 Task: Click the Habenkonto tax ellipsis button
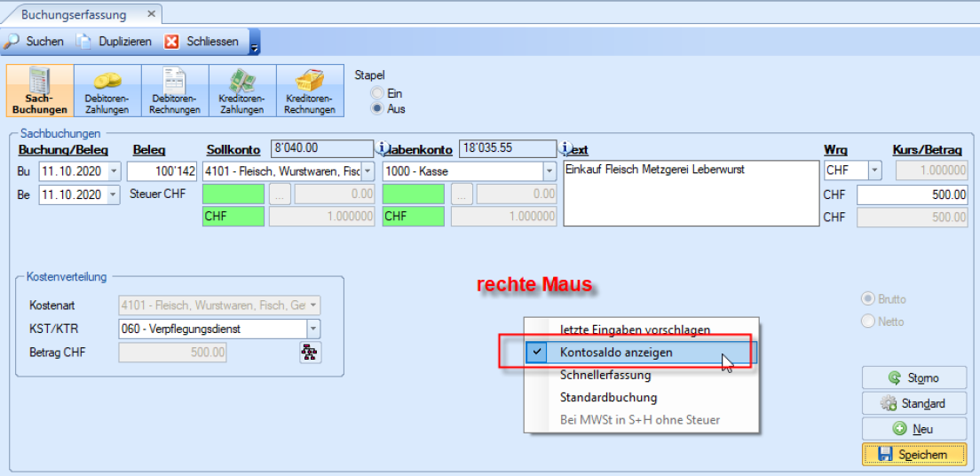point(462,195)
